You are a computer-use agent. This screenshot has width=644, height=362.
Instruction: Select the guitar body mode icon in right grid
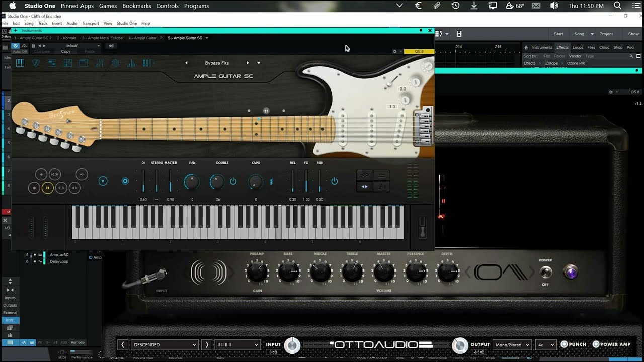tap(365, 175)
